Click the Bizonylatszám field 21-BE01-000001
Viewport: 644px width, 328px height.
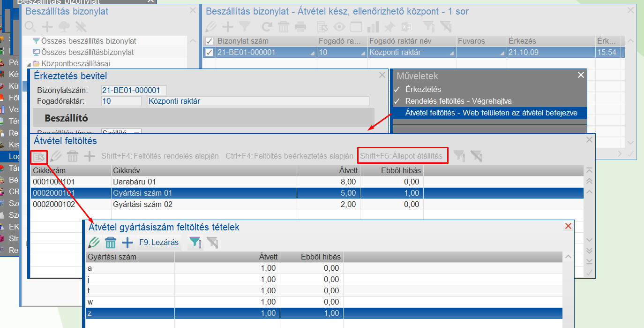134,90
